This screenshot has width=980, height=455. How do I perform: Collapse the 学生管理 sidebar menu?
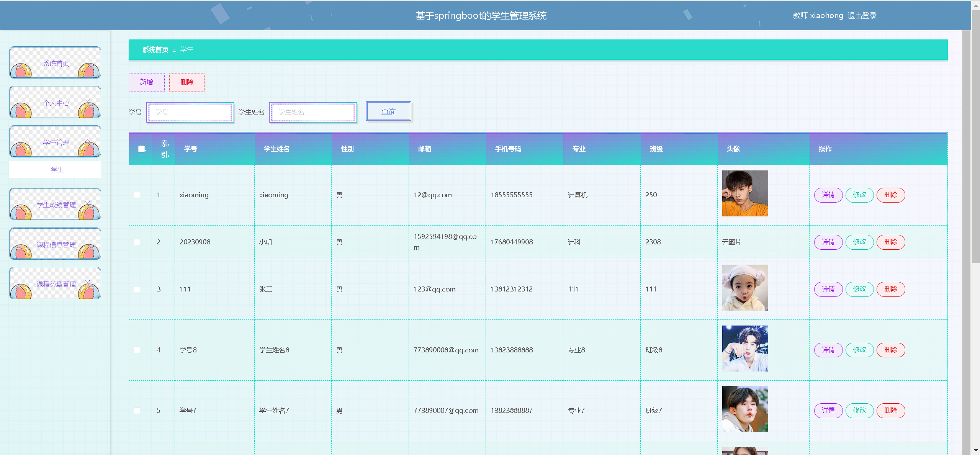coord(55,142)
